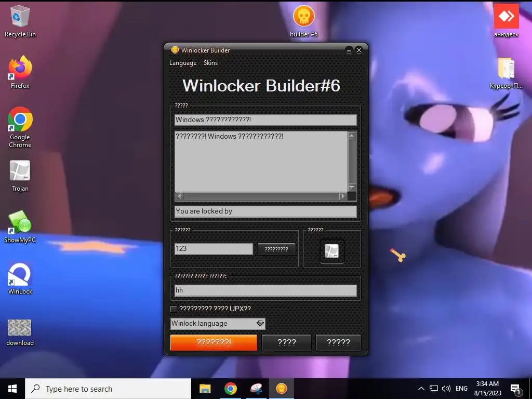Click inside the large message text area
This screenshot has height=399, width=532.
click(261, 162)
